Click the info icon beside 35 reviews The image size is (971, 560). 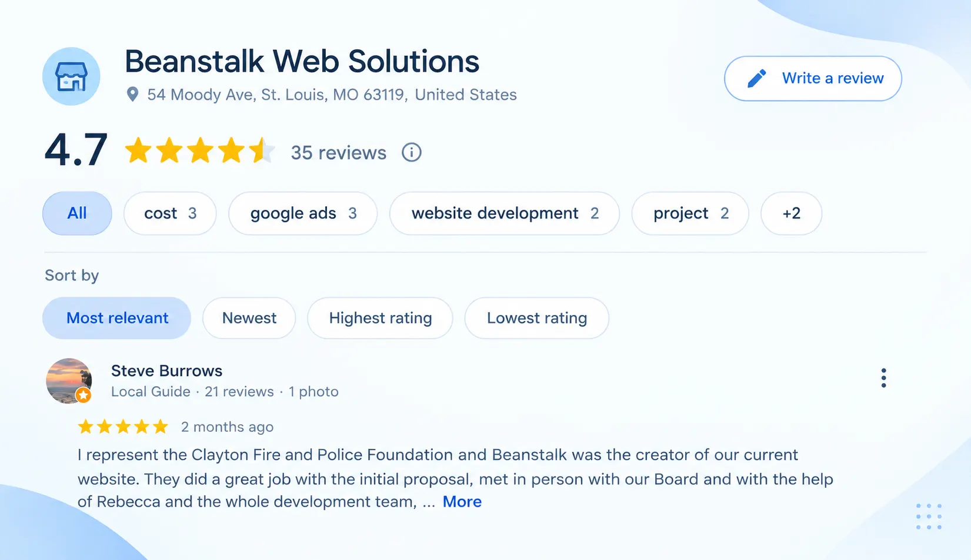click(x=412, y=153)
